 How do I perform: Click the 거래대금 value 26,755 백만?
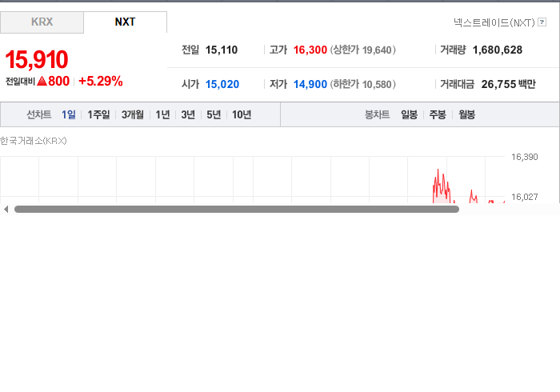[509, 84]
